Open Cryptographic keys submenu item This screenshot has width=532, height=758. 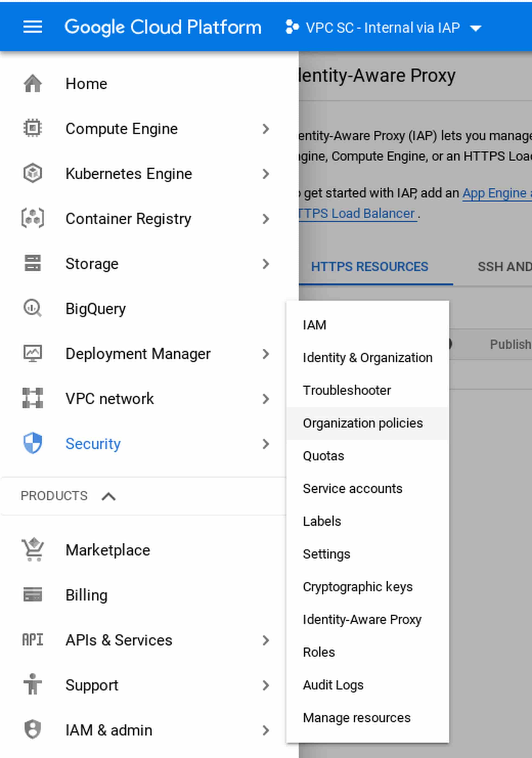click(367, 587)
